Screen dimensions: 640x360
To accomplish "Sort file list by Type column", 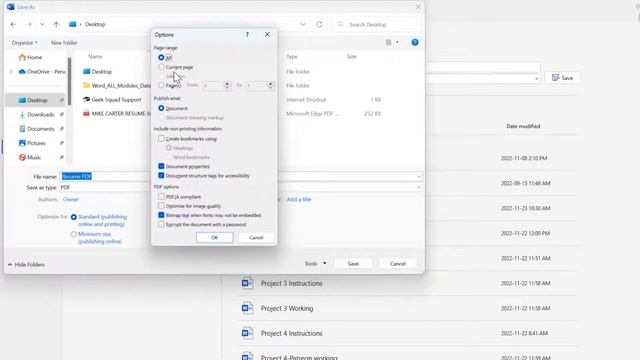I will pyautogui.click(x=292, y=57).
